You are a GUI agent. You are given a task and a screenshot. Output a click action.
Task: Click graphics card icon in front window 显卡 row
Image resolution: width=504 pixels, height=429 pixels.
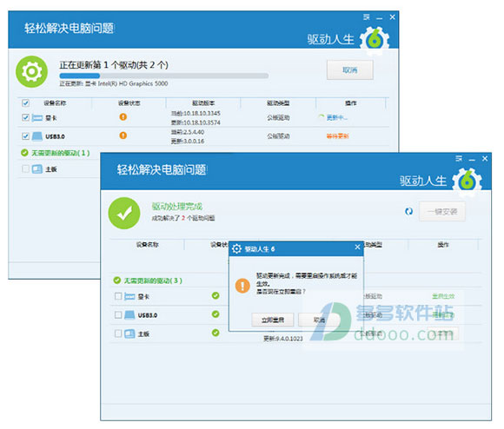129,296
